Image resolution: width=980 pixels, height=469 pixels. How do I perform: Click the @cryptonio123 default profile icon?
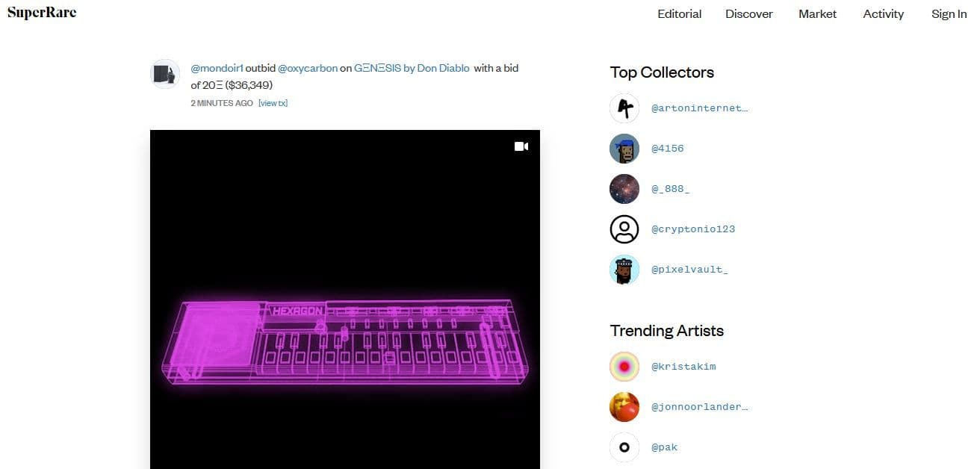tap(624, 229)
